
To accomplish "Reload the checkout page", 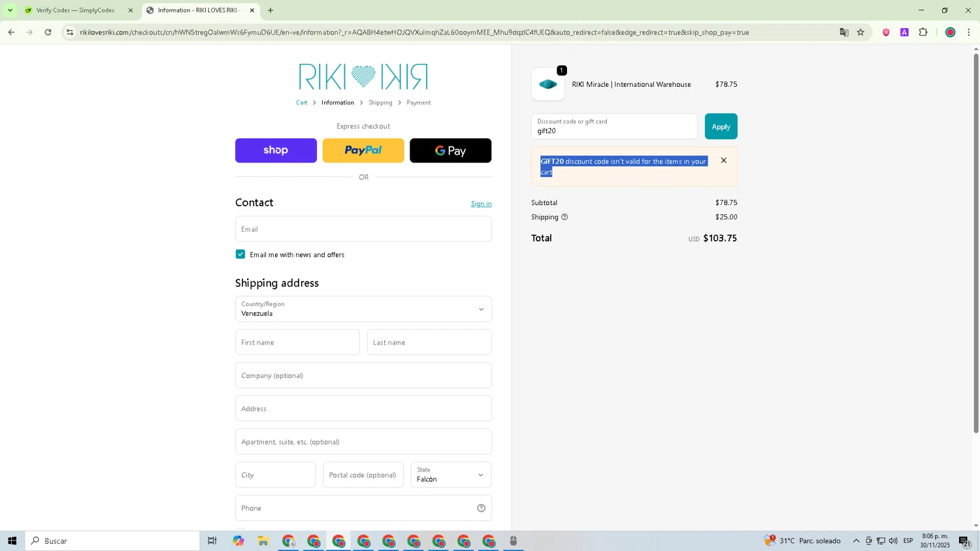I will pyautogui.click(x=48, y=32).
